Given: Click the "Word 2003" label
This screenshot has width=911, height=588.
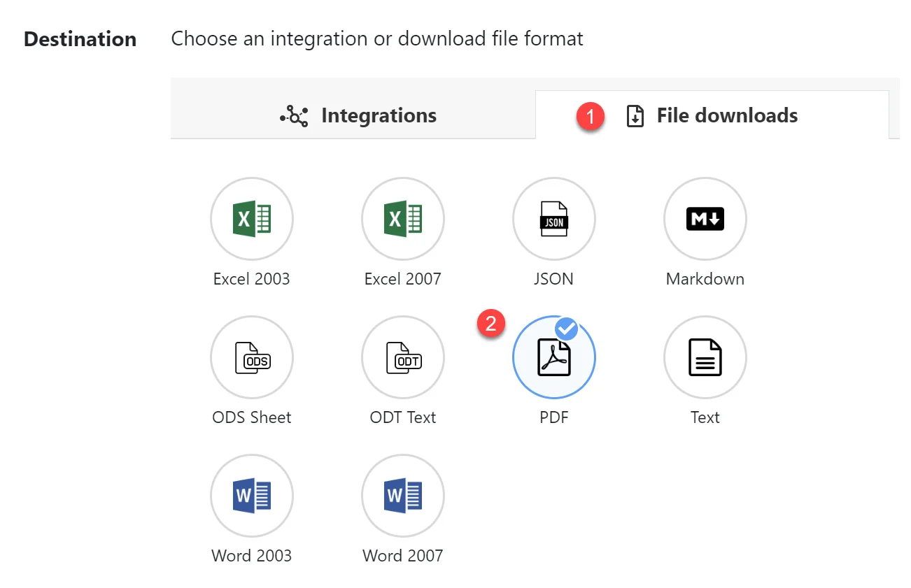Looking at the screenshot, I should click(252, 556).
